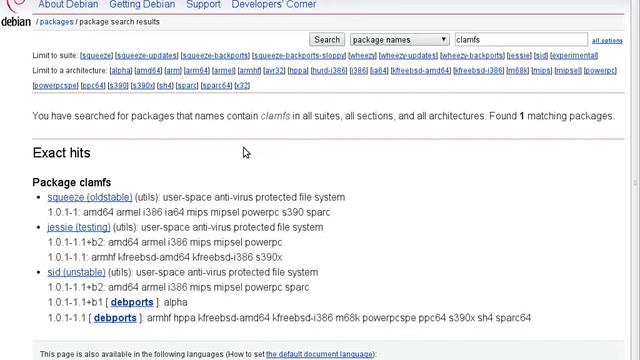The width and height of the screenshot is (640, 360).
Task: Limit suite to experimental
Action: coord(574,56)
